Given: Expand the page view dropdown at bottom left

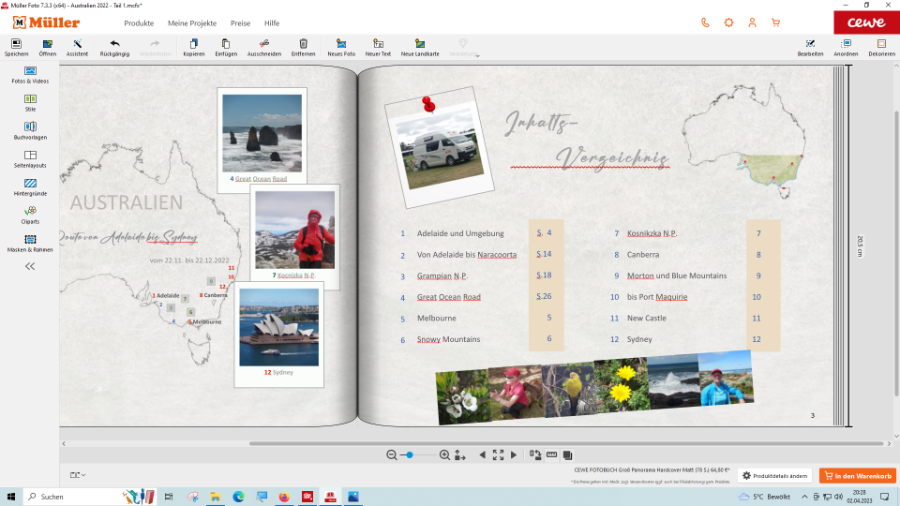Looking at the screenshot, I should pyautogui.click(x=77, y=475).
